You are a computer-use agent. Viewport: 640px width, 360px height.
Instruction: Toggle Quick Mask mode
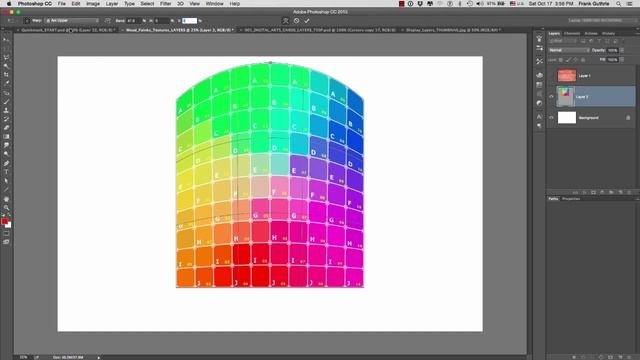pyautogui.click(x=6, y=234)
